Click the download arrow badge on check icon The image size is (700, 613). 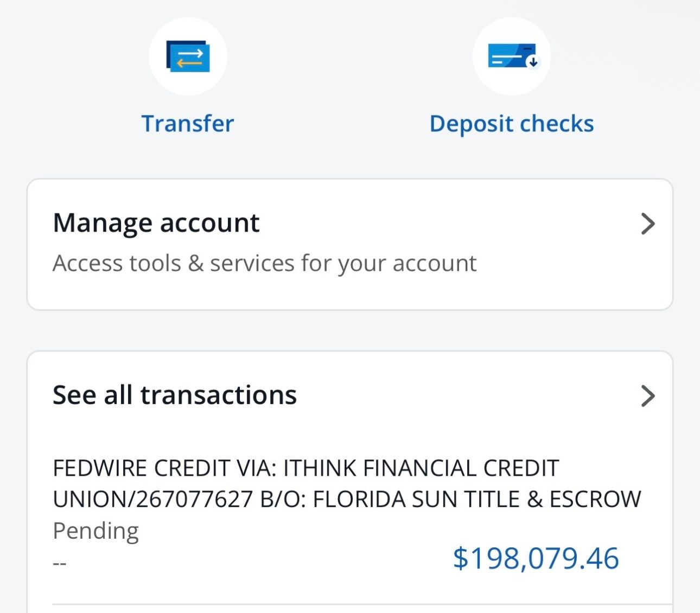coord(533,62)
